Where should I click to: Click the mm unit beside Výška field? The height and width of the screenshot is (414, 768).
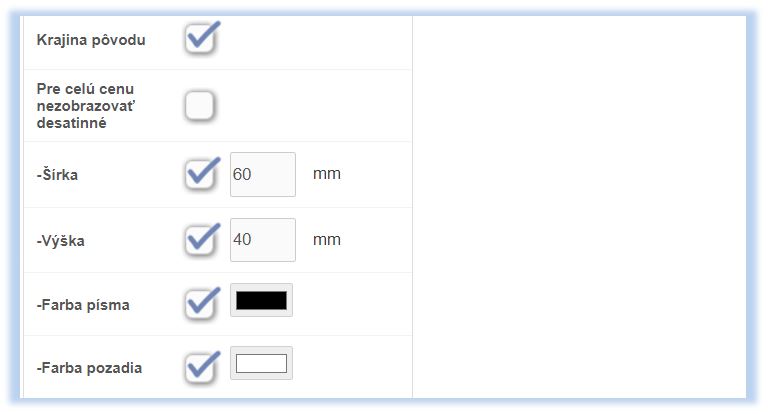point(327,240)
